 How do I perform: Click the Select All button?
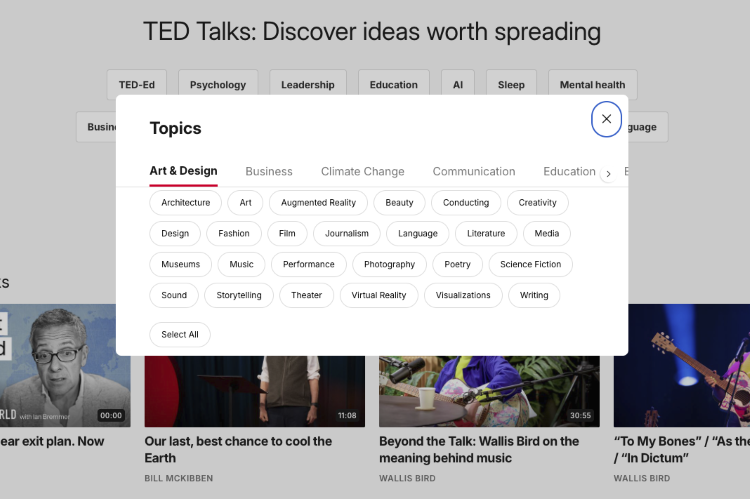180,334
